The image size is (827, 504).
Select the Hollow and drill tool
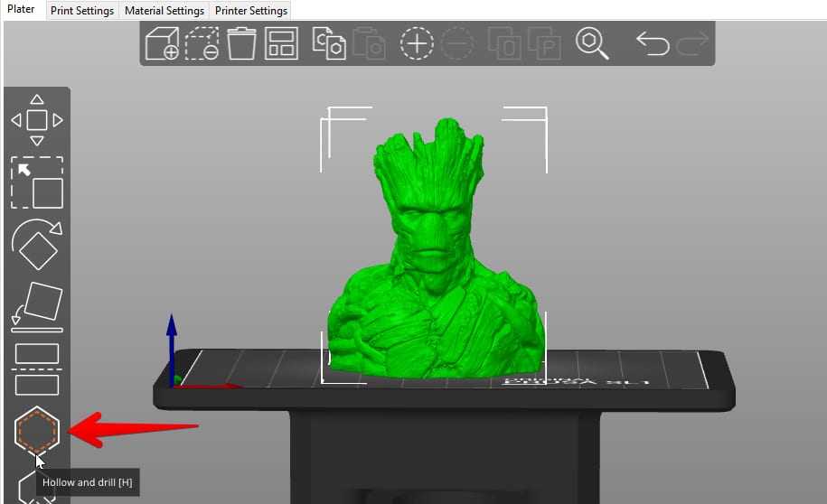[x=37, y=431]
